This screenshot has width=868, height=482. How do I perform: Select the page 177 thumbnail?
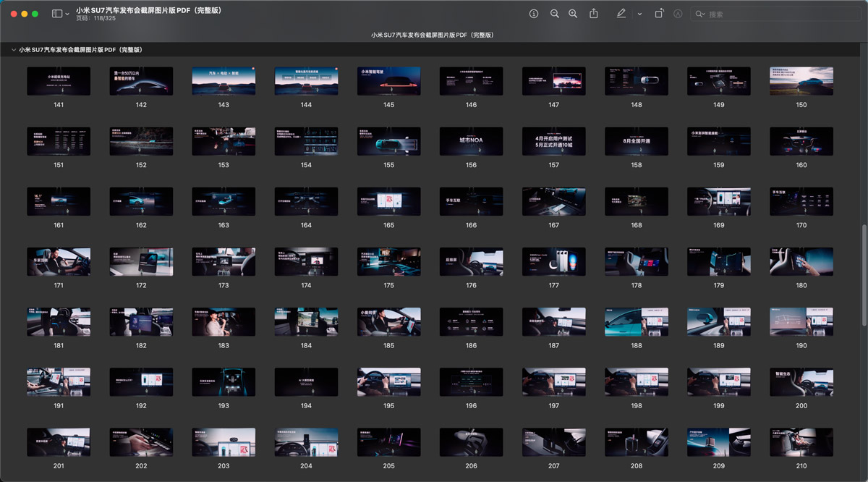point(554,261)
